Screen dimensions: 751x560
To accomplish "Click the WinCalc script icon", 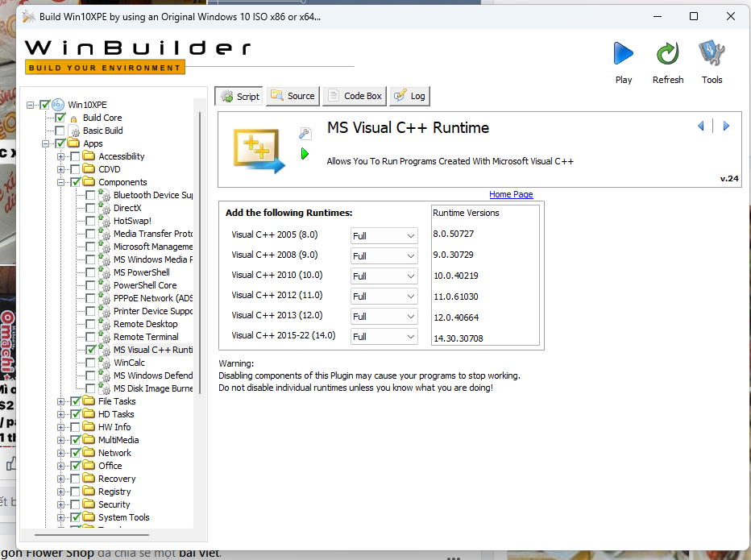I will click(x=105, y=363).
